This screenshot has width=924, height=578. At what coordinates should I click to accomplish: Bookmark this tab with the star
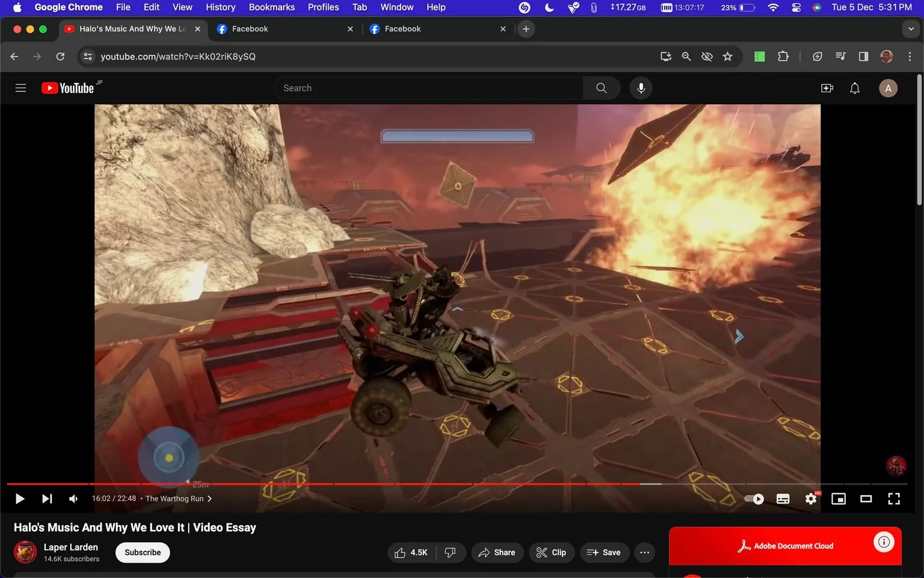click(x=728, y=56)
